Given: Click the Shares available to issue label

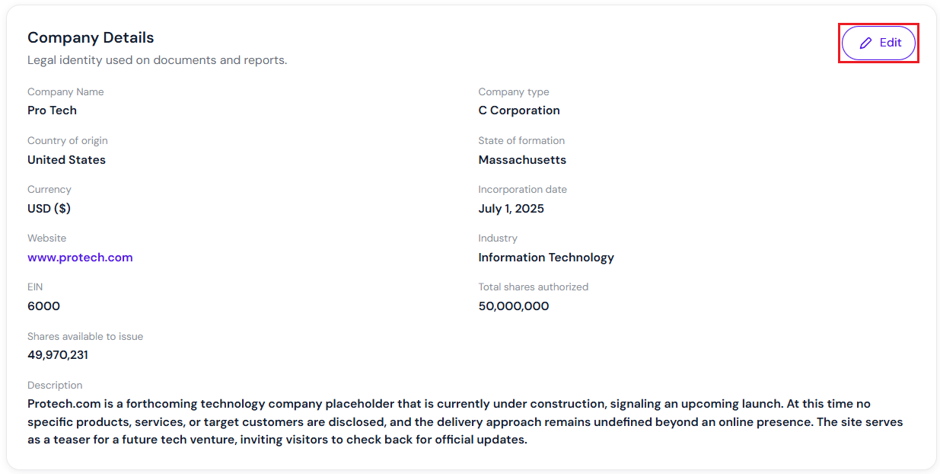Looking at the screenshot, I should (x=85, y=337).
